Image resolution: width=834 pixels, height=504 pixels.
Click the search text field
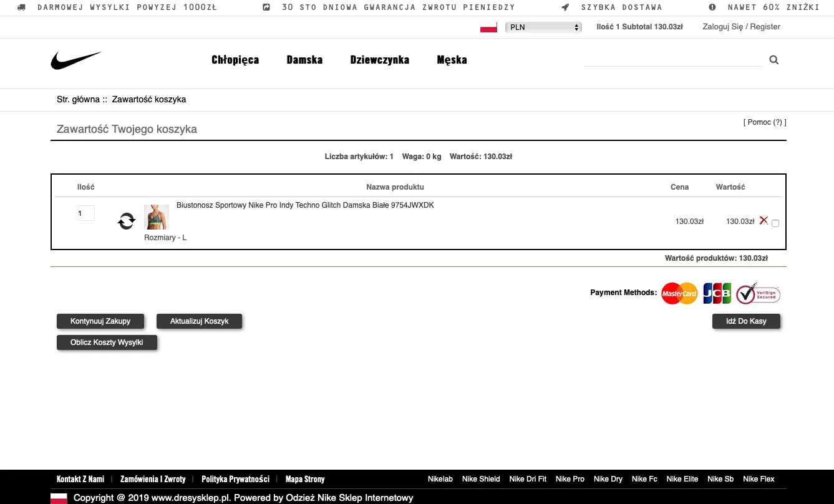[x=673, y=60]
